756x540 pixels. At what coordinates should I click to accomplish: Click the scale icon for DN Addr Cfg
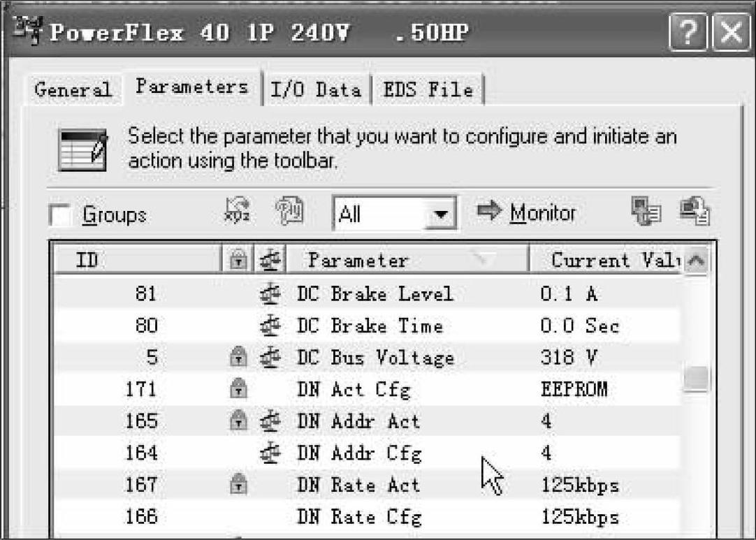point(270,453)
